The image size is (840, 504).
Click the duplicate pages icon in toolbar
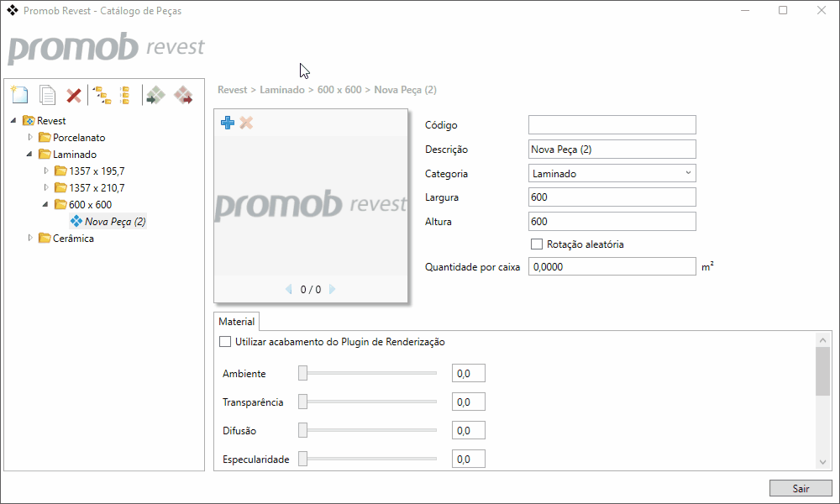[x=47, y=95]
